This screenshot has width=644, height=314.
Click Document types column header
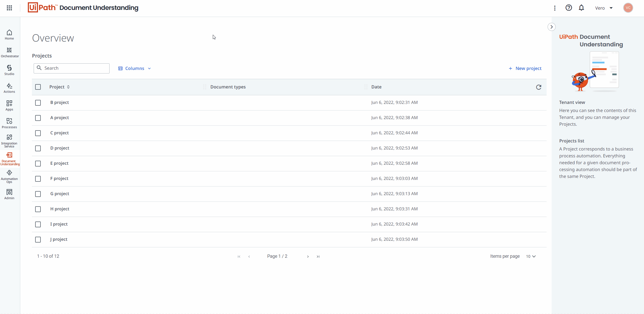228,87
